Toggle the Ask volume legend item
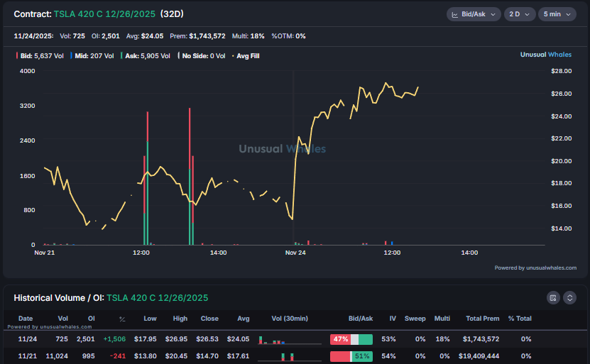 click(146, 56)
